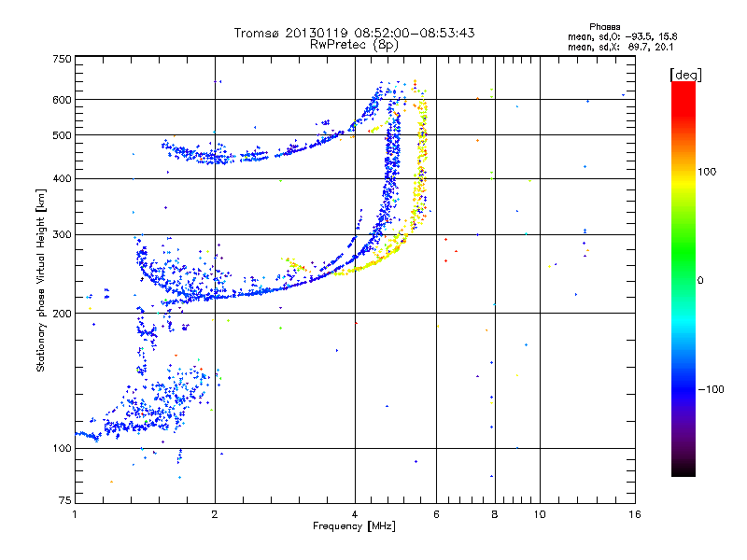Image resolution: width=747 pixels, height=560 pixels.
Task: Click the y-axis tick label "750"
Action: [62, 59]
